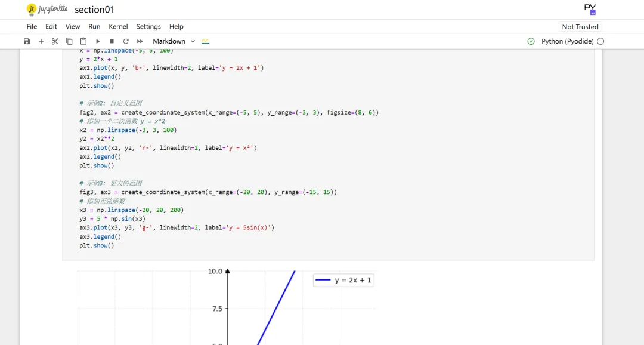Open the Kernel menu
The height and width of the screenshot is (345, 644).
click(x=118, y=26)
